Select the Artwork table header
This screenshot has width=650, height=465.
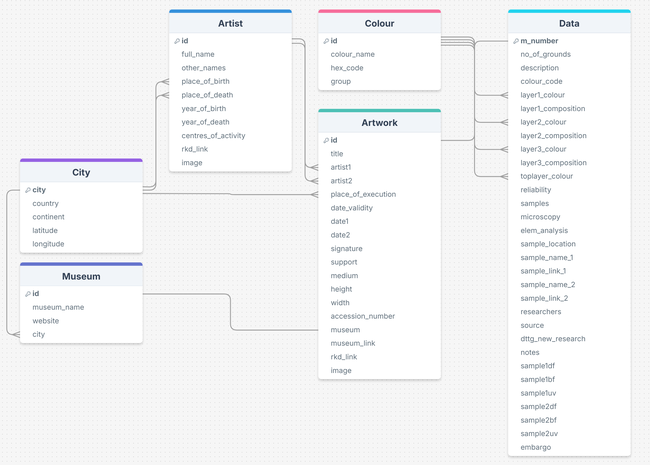click(x=379, y=123)
